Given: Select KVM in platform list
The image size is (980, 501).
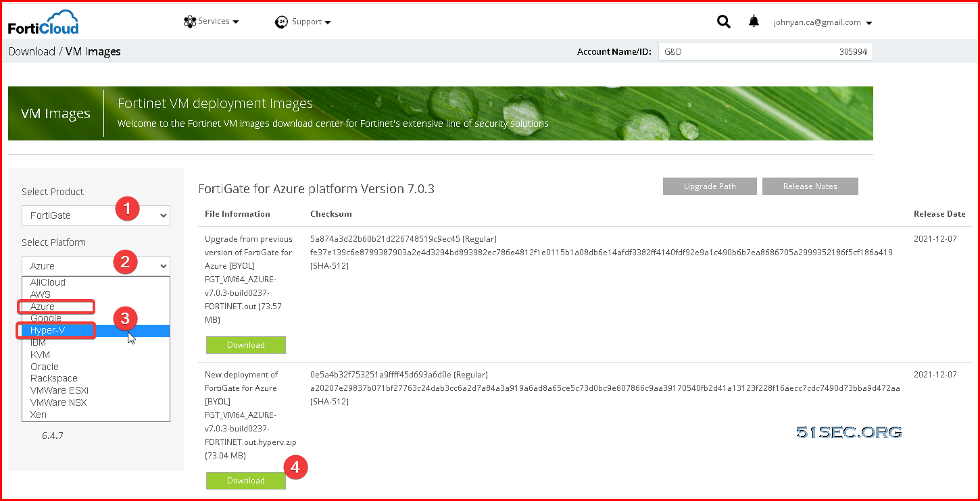Looking at the screenshot, I should (96, 354).
